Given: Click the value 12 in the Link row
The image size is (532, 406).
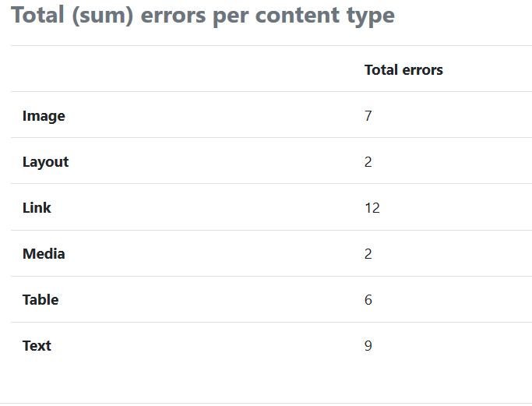Looking at the screenshot, I should [372, 208].
